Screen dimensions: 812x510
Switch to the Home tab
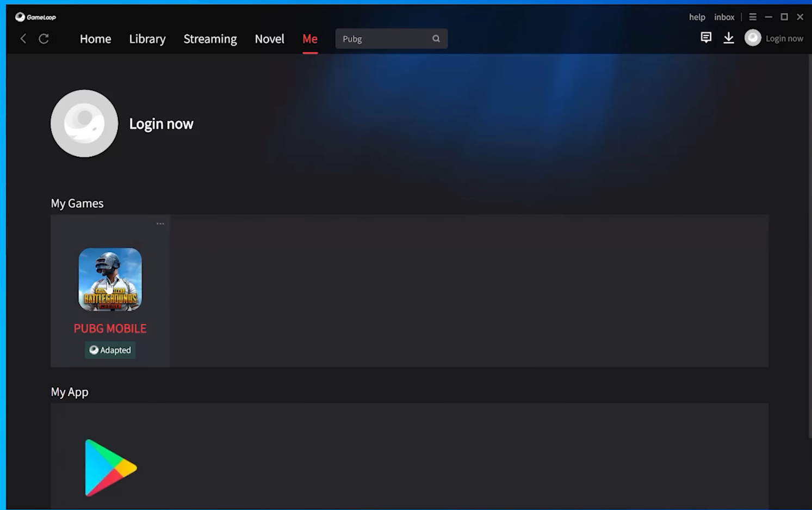(x=95, y=39)
